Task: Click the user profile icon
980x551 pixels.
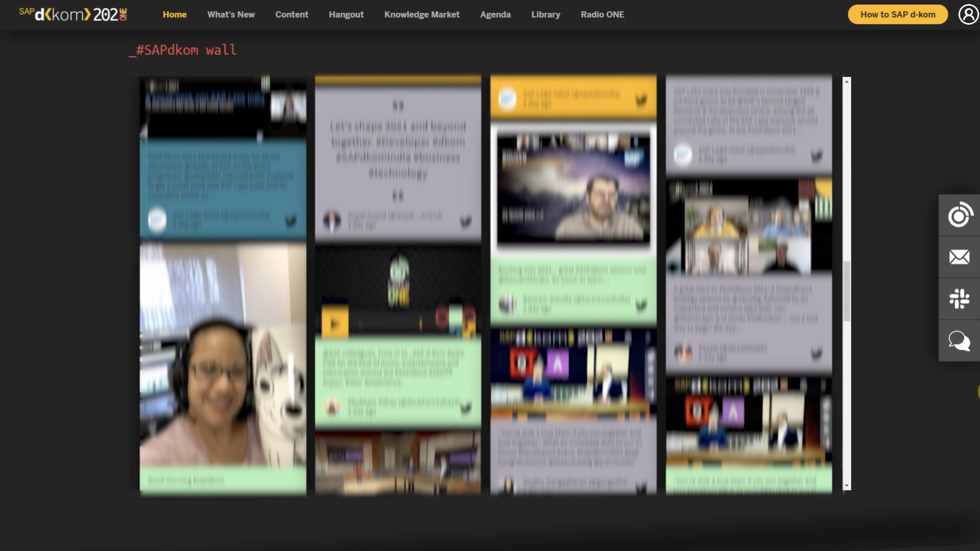Action: [968, 14]
